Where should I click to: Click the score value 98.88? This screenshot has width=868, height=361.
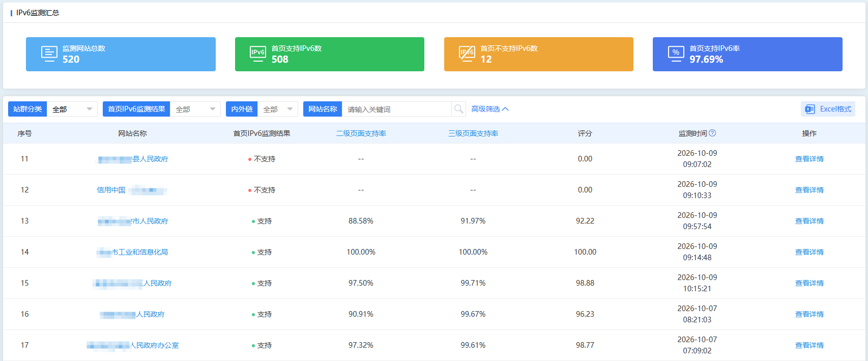coord(585,283)
